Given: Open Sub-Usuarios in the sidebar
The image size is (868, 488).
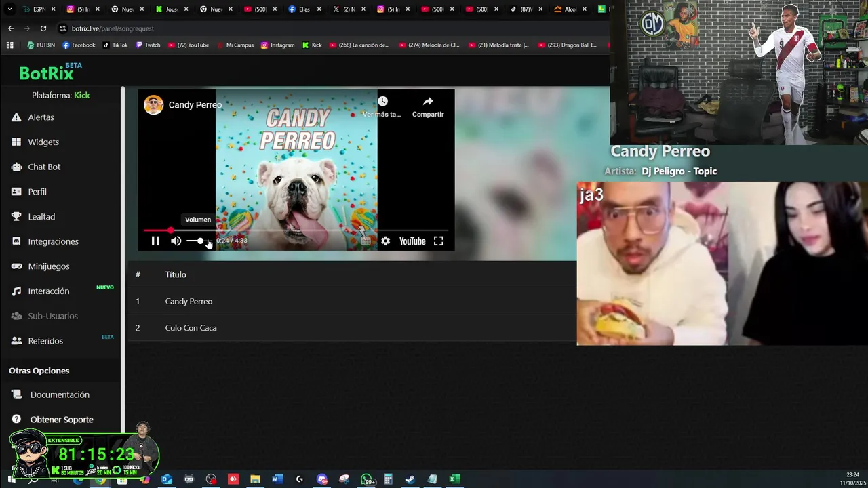Looking at the screenshot, I should [x=53, y=316].
